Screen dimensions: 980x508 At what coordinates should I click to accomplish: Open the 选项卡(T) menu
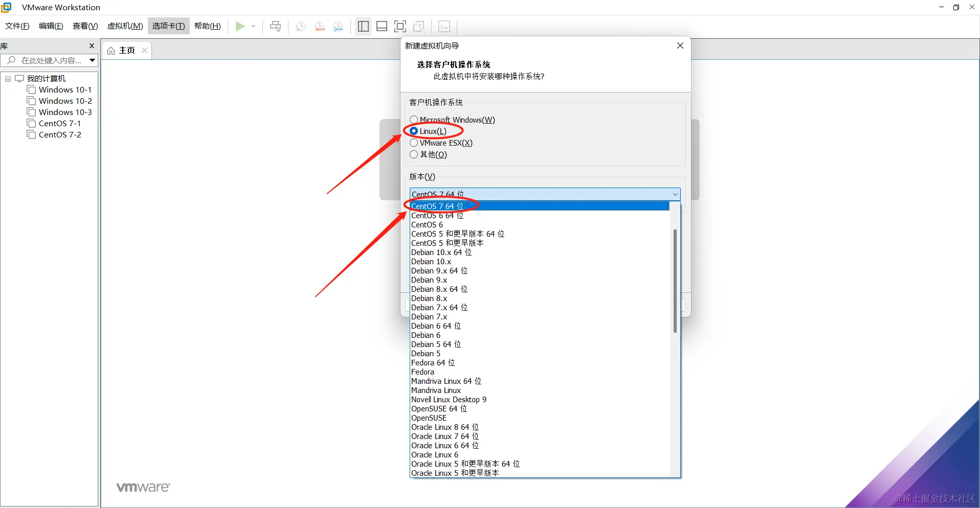169,26
